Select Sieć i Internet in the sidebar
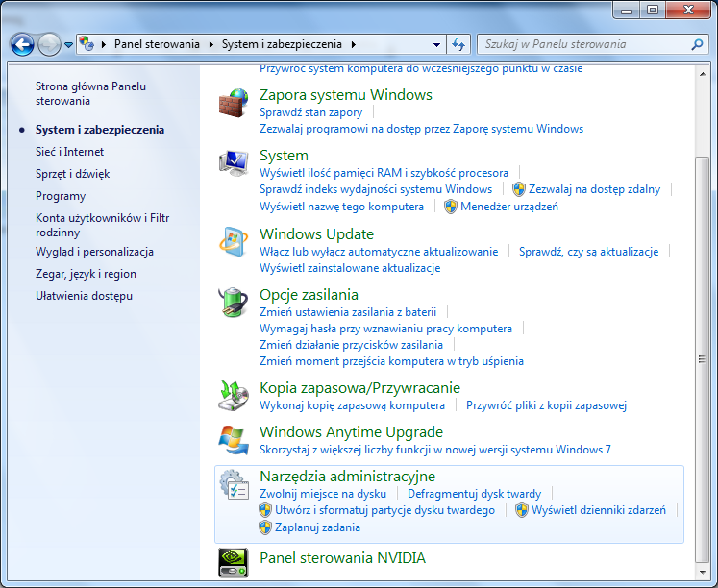This screenshot has height=588, width=718. [69, 152]
